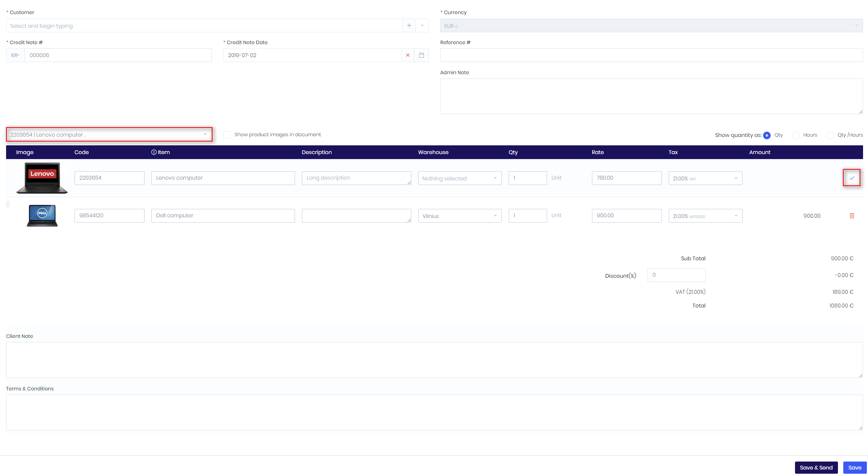The image size is (868, 476).
Task: Open the Customer dropdown arrow
Action: (422, 25)
